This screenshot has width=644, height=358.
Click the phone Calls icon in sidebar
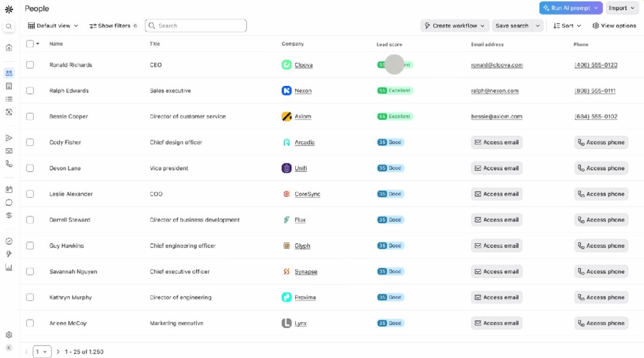pos(9,164)
